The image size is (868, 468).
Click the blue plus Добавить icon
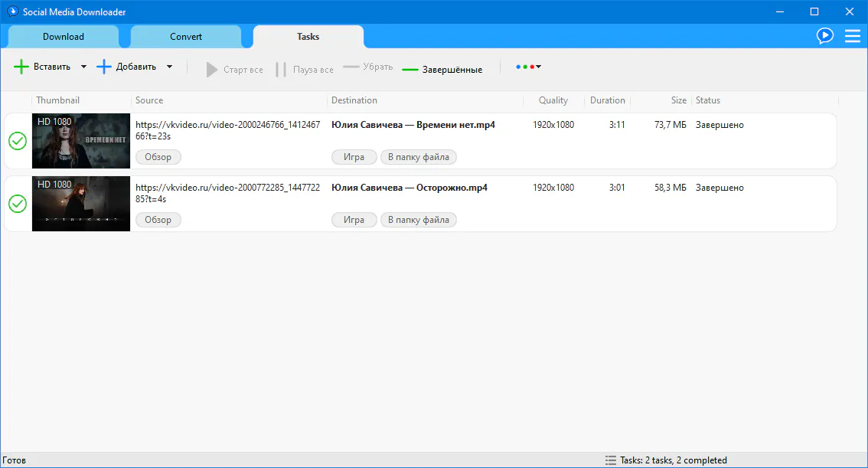[x=104, y=67]
